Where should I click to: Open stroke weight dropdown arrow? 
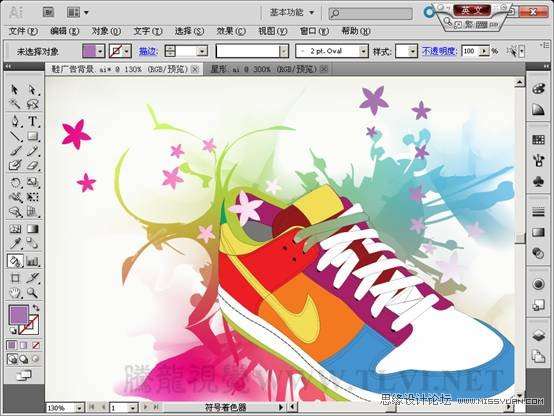(x=202, y=52)
